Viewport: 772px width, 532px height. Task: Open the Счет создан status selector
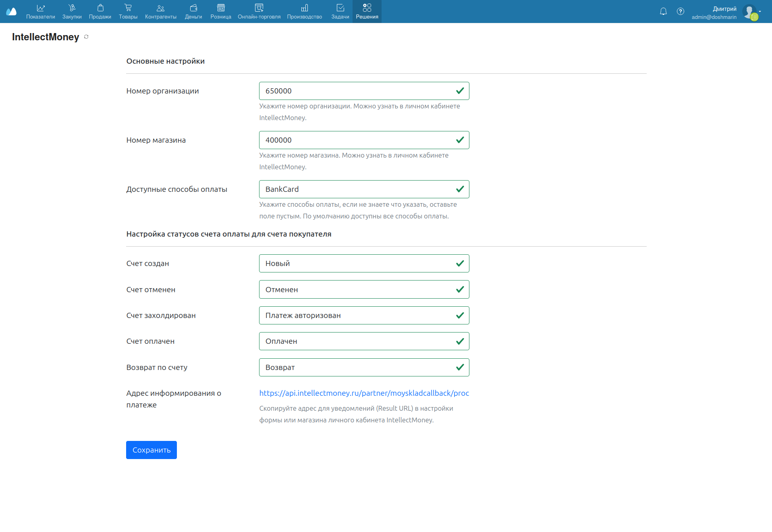363,264
